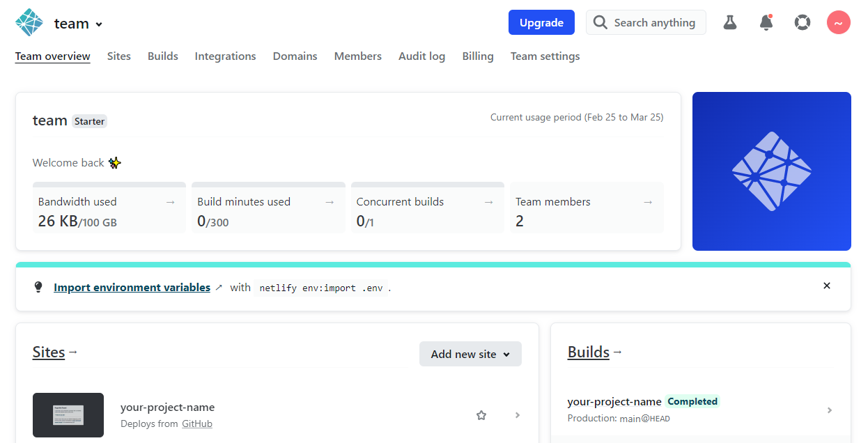The image size is (868, 443).
Task: Click the Upgrade button
Action: 541,22
